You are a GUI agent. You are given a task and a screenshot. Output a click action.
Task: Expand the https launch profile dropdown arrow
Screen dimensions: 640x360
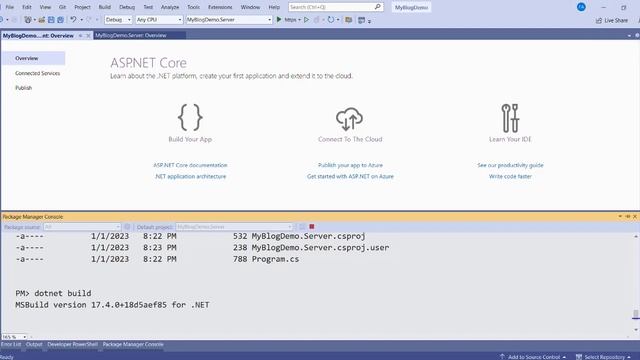coord(300,20)
